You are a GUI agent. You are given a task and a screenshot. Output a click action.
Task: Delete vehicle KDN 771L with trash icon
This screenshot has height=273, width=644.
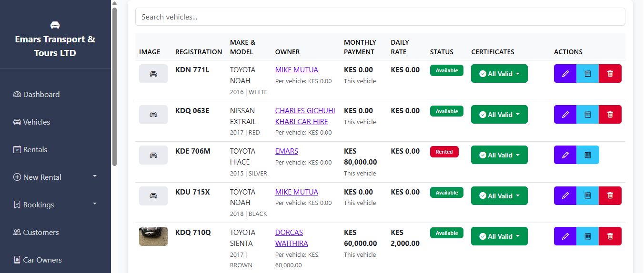click(x=610, y=74)
